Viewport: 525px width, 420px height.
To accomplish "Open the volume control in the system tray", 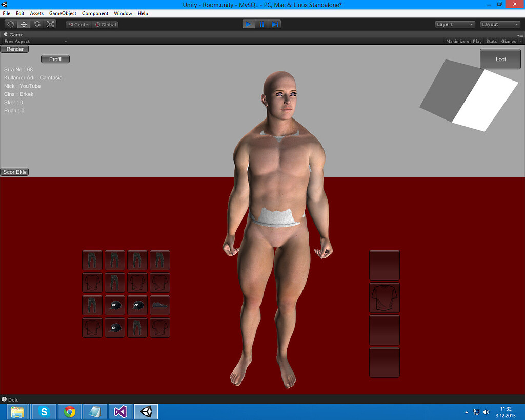I will [x=486, y=412].
